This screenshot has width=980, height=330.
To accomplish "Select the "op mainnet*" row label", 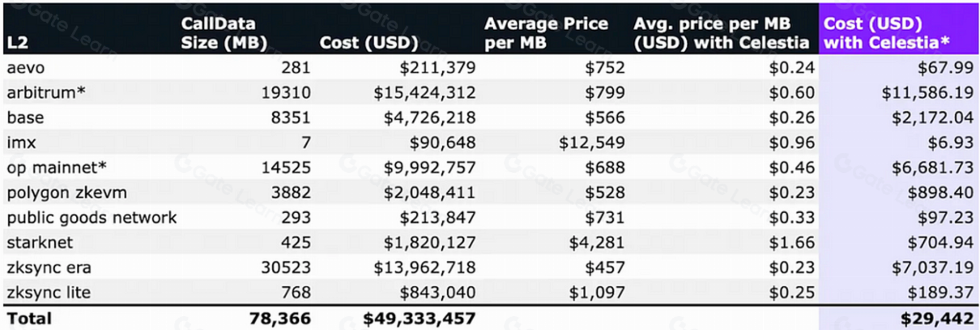I will (49, 167).
